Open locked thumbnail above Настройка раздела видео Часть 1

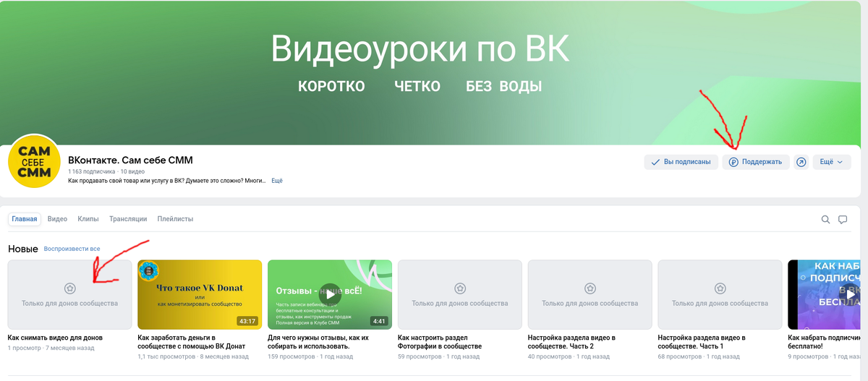click(720, 294)
